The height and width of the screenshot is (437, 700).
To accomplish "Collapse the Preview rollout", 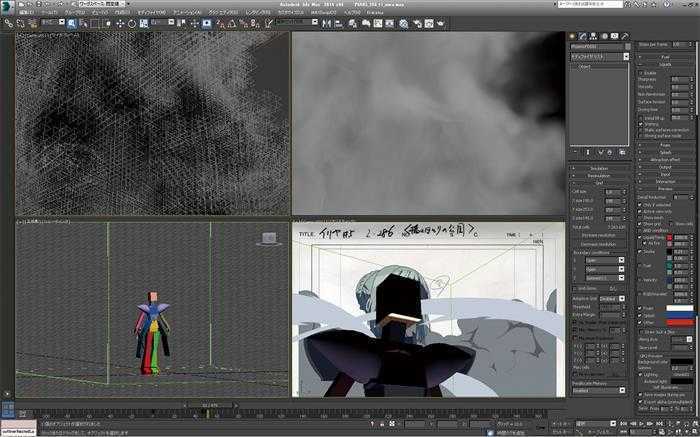I will point(665,189).
